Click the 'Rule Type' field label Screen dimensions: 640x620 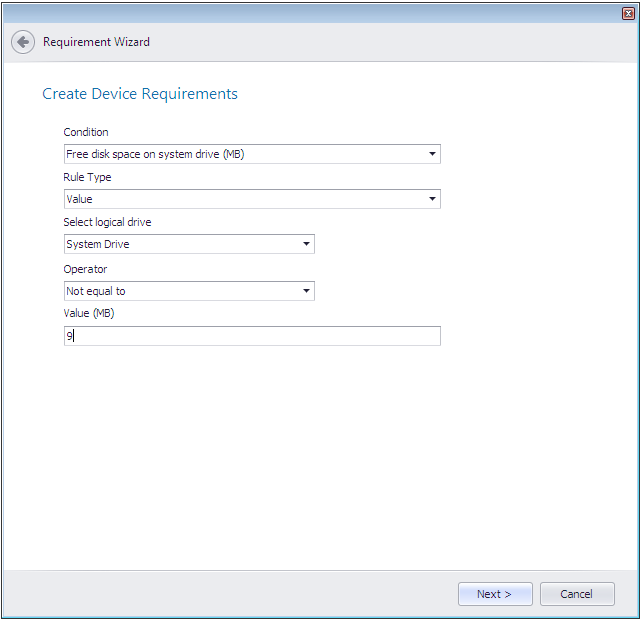click(87, 177)
